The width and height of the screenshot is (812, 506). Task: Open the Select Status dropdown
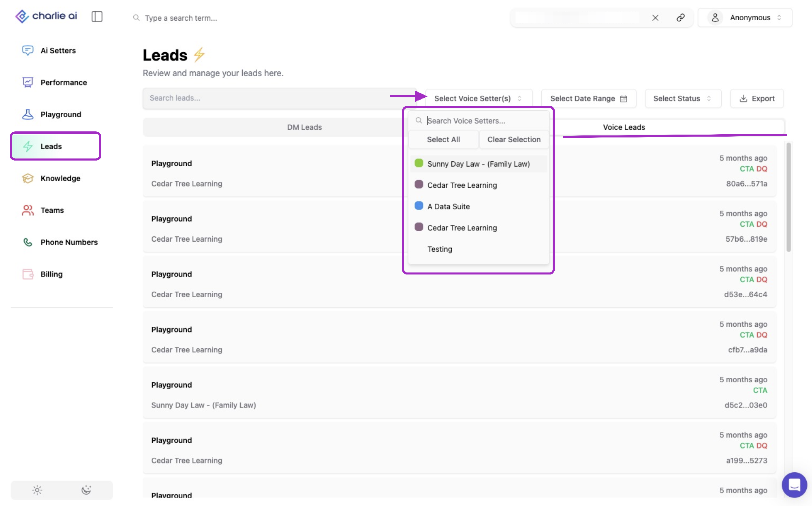point(683,99)
